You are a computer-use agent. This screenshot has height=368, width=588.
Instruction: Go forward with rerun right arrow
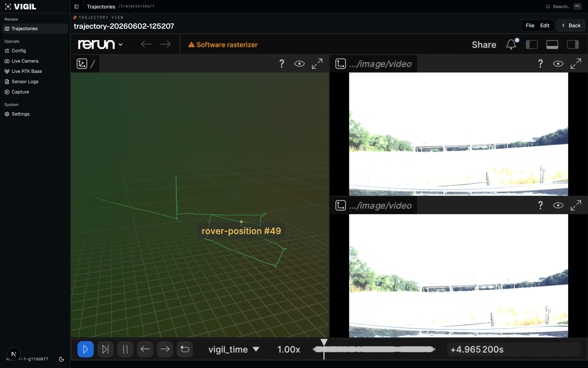(165, 44)
